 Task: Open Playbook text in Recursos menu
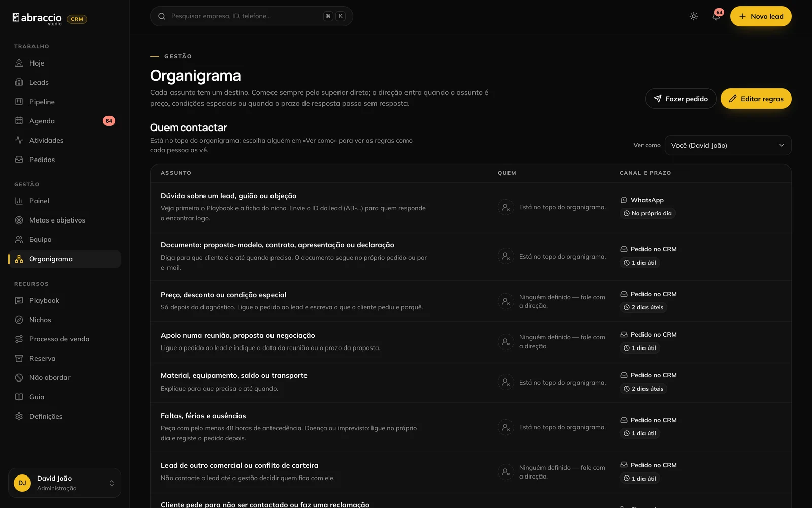coord(44,300)
